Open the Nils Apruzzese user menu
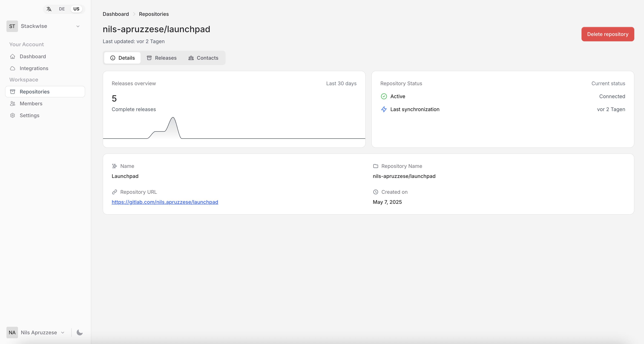 point(39,332)
